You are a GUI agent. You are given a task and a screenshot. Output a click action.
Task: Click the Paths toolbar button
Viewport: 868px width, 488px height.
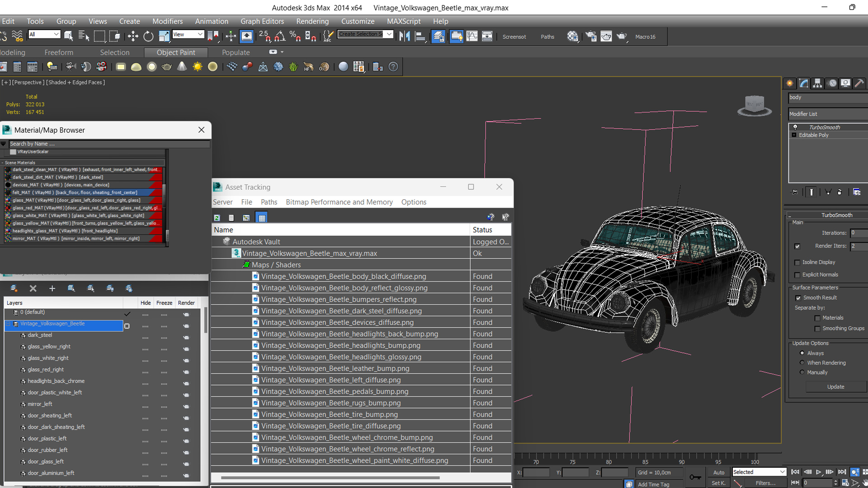547,37
